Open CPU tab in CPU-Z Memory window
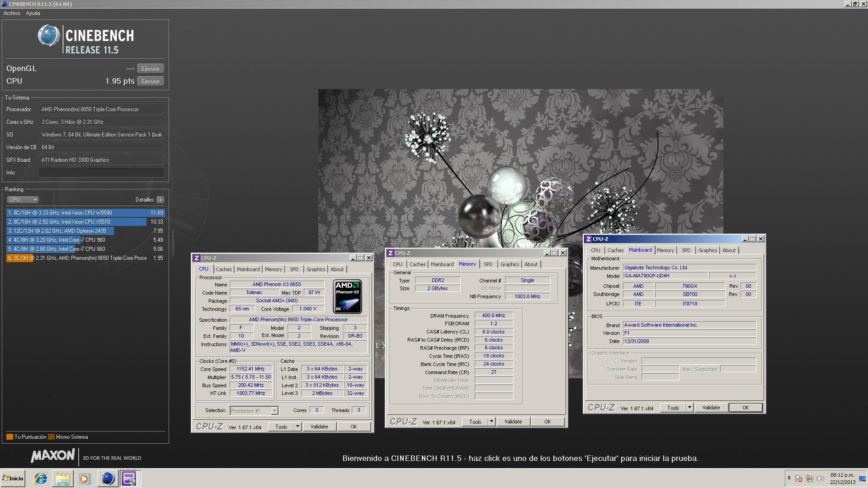This screenshot has height=488, width=868. (397, 264)
